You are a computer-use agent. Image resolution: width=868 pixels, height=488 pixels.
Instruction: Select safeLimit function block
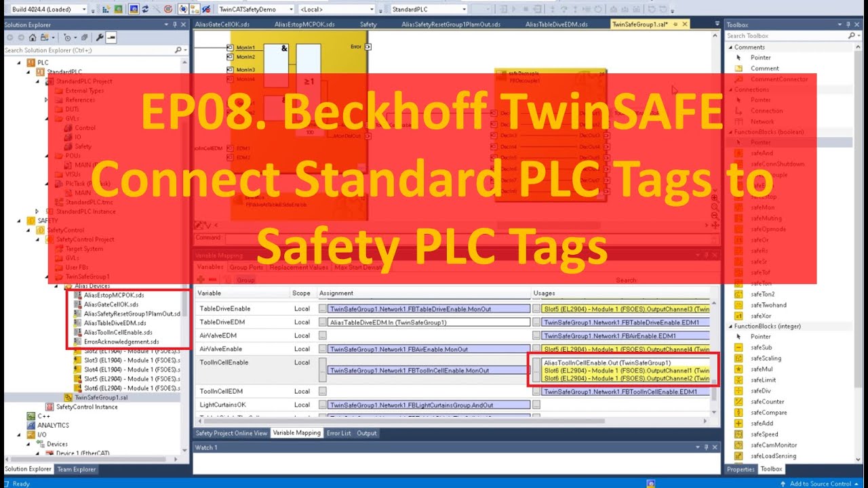click(763, 380)
